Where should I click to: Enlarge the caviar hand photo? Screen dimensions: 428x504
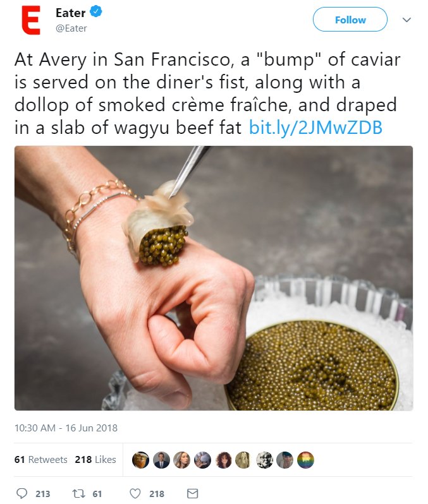click(214, 278)
